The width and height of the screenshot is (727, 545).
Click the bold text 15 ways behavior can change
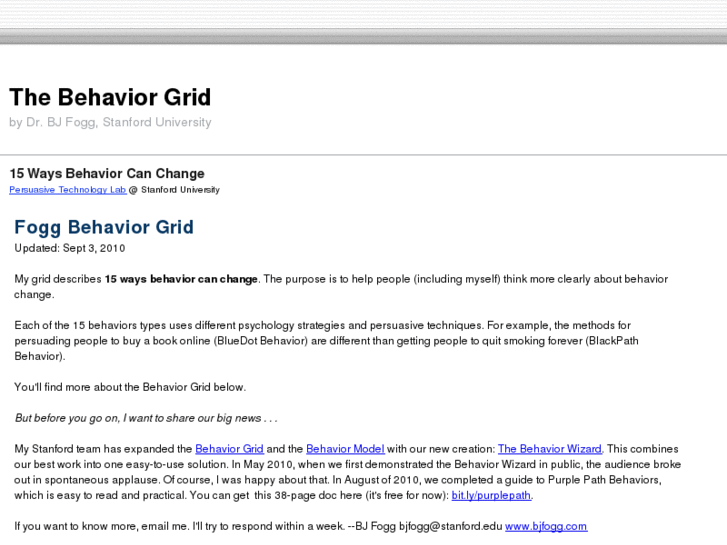tap(181, 279)
